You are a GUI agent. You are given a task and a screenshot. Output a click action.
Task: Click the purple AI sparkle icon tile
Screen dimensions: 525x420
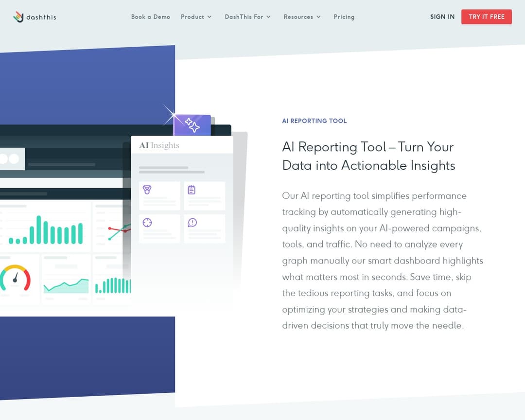(x=192, y=125)
